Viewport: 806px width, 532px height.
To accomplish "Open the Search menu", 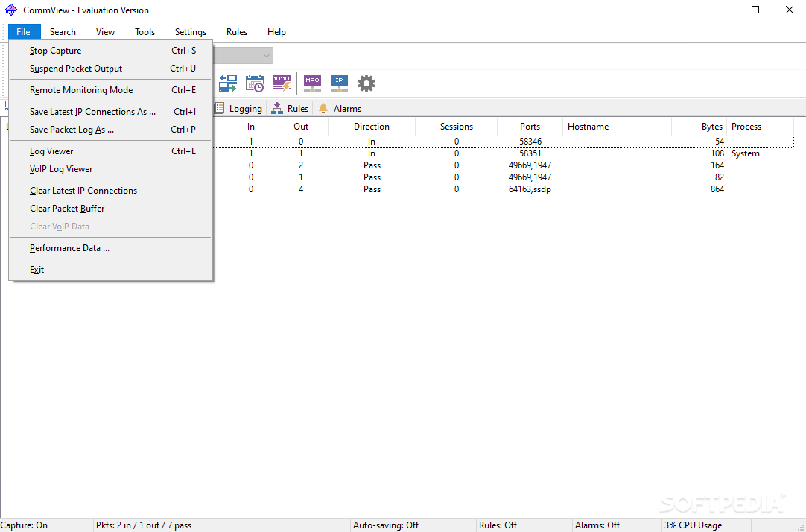I will point(63,32).
